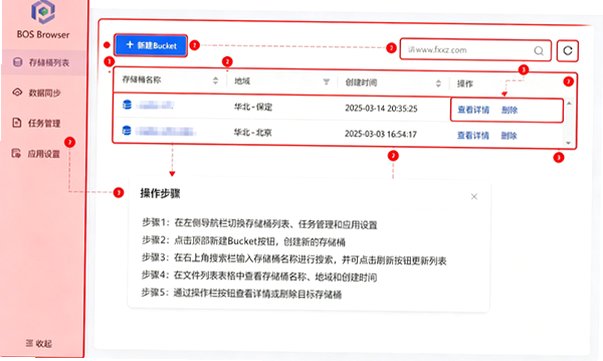
Task: Select the 步骤2 instruction line
Action: [243, 241]
